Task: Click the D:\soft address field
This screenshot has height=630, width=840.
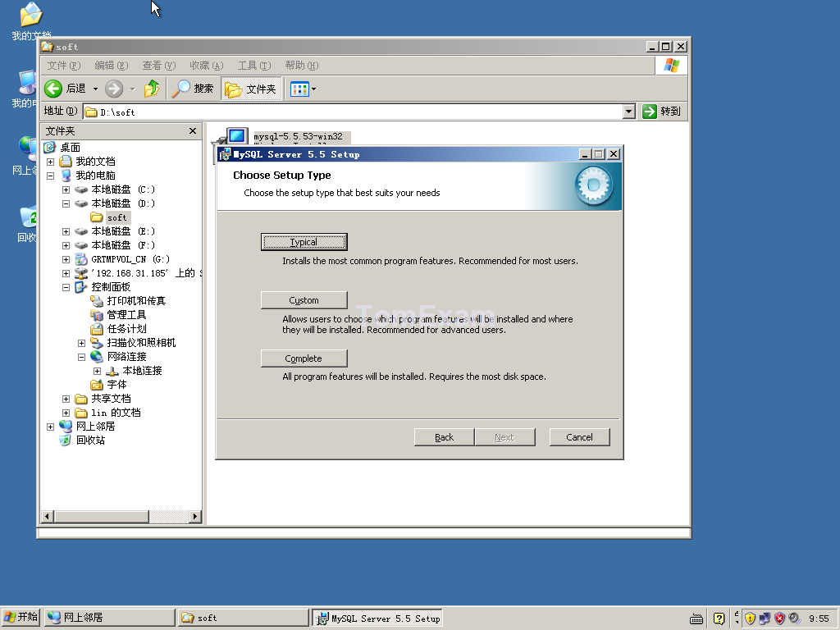Action: pos(354,112)
